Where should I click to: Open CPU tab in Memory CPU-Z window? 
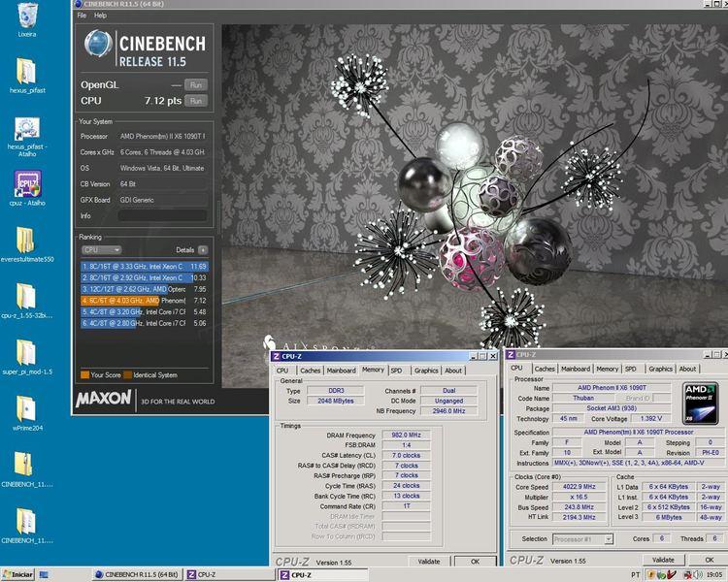pyautogui.click(x=282, y=371)
